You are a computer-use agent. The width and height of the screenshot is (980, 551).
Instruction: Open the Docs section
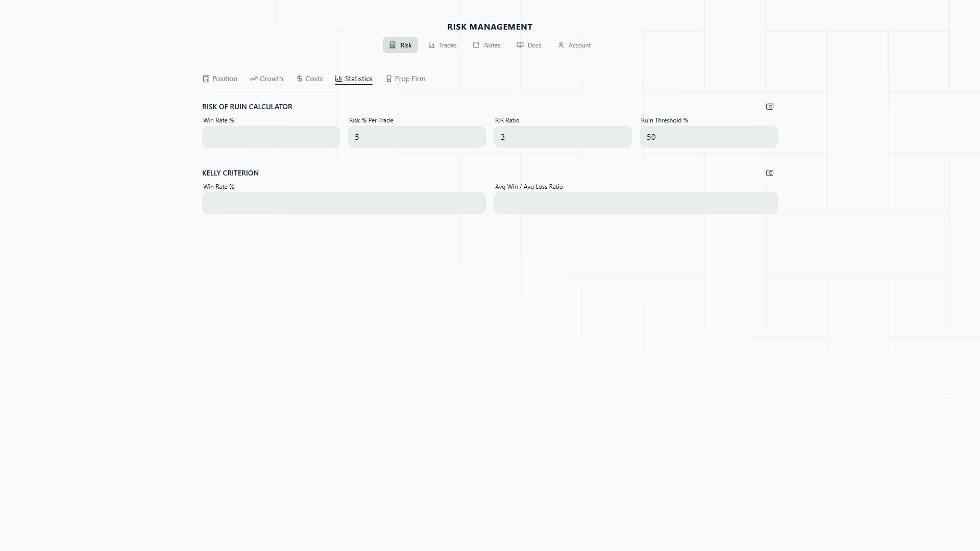click(x=529, y=45)
